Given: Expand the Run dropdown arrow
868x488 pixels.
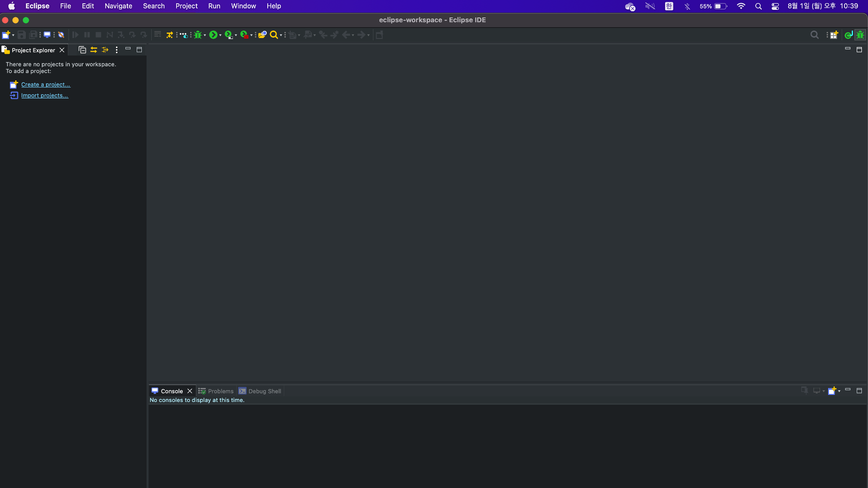Looking at the screenshot, I should click(220, 35).
